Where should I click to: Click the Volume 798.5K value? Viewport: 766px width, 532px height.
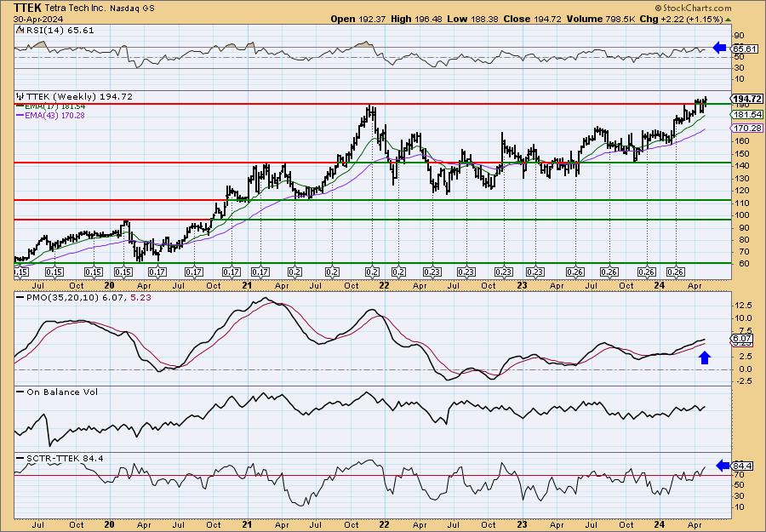pyautogui.click(x=602, y=19)
